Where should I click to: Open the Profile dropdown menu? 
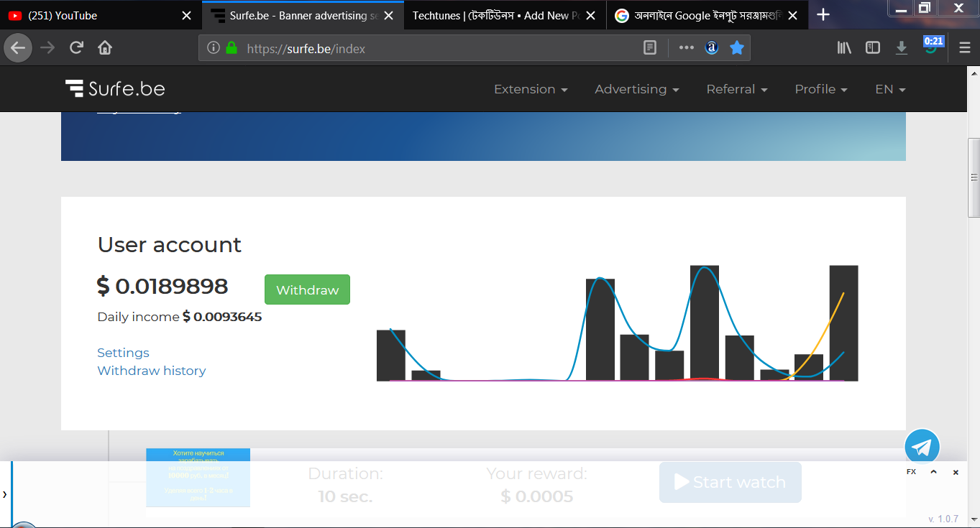click(x=821, y=89)
